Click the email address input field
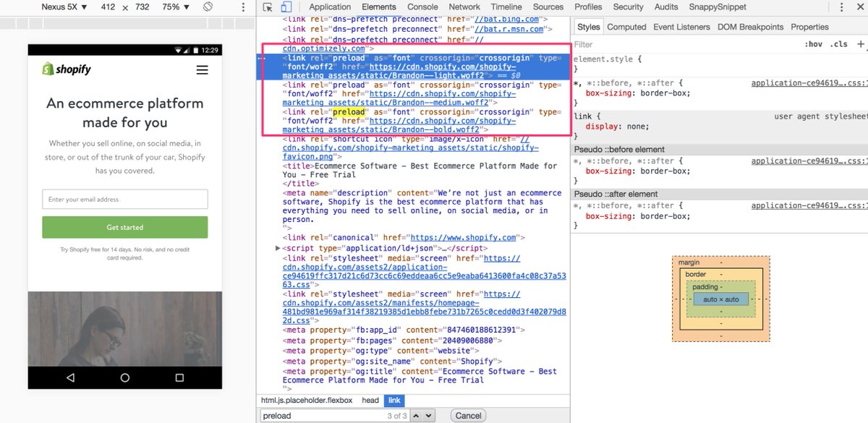 pyautogui.click(x=125, y=199)
